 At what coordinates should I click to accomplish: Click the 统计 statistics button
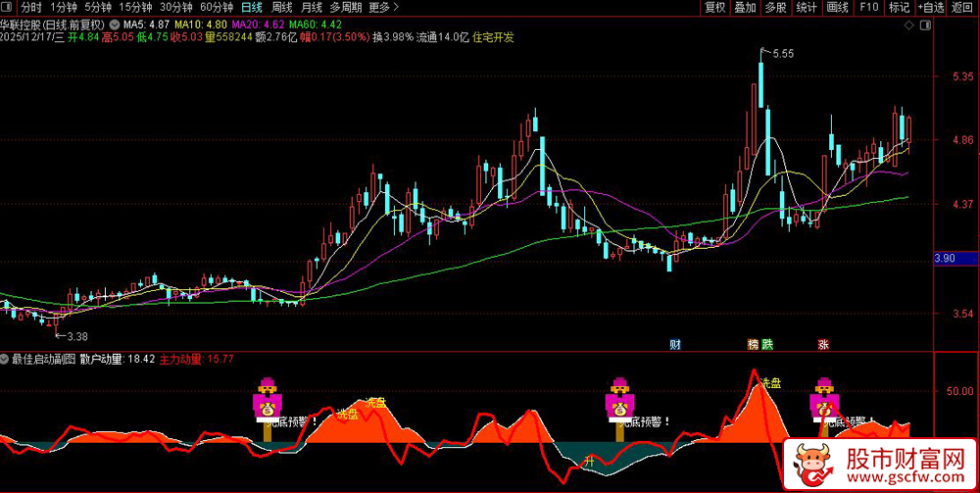807,8
